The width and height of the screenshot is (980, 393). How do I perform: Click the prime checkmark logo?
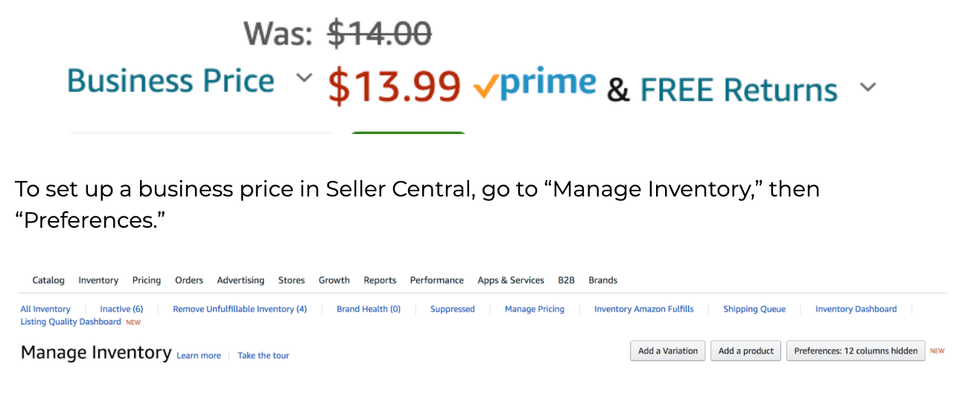coord(535,84)
